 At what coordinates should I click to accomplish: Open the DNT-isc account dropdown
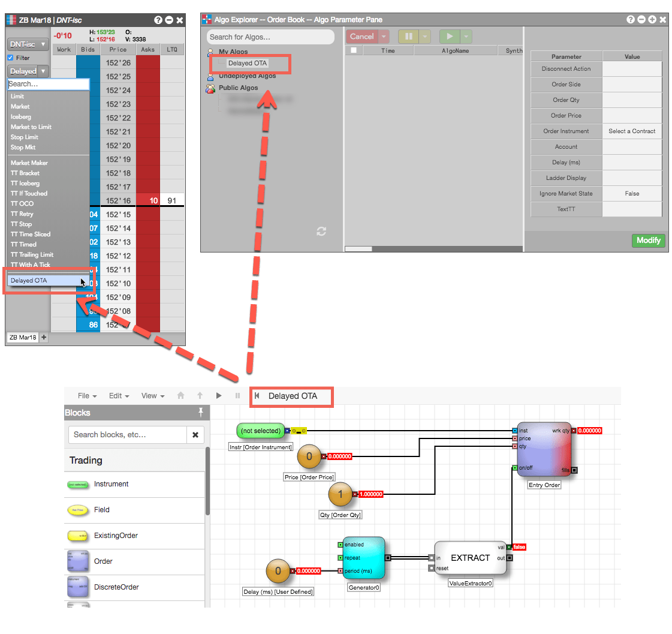pos(28,44)
